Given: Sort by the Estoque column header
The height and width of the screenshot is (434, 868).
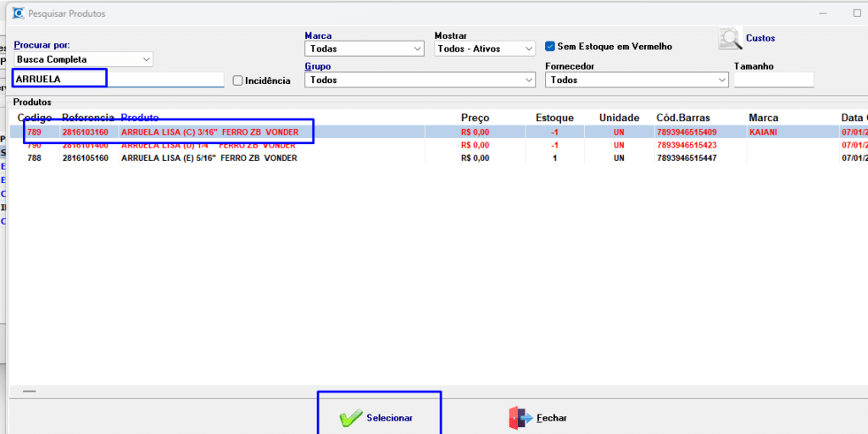Looking at the screenshot, I should [x=554, y=118].
